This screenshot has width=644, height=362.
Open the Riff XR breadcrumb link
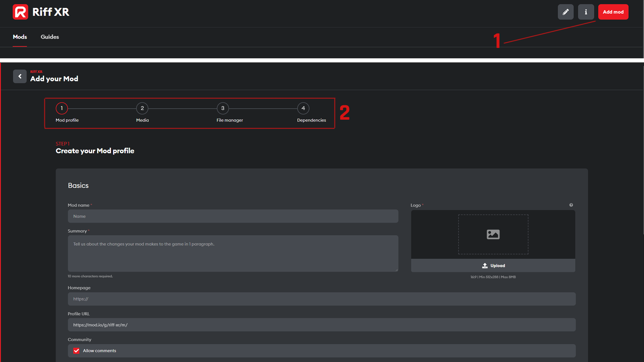click(x=36, y=72)
